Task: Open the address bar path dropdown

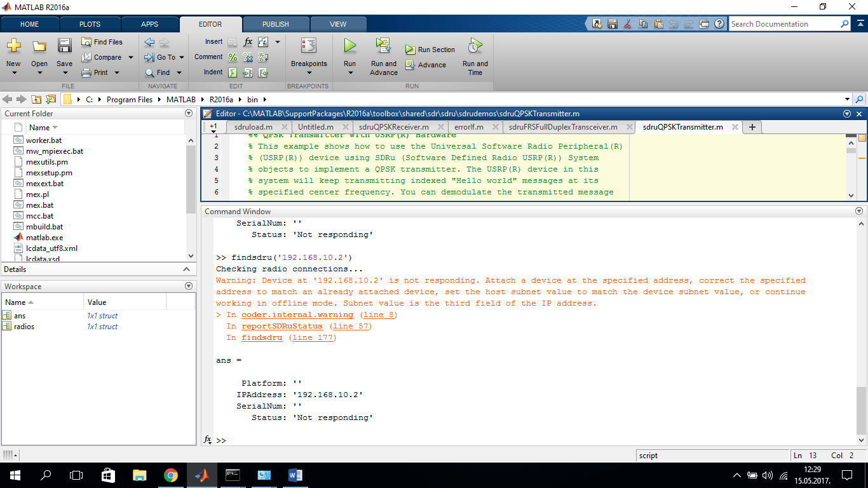Action: [x=847, y=99]
